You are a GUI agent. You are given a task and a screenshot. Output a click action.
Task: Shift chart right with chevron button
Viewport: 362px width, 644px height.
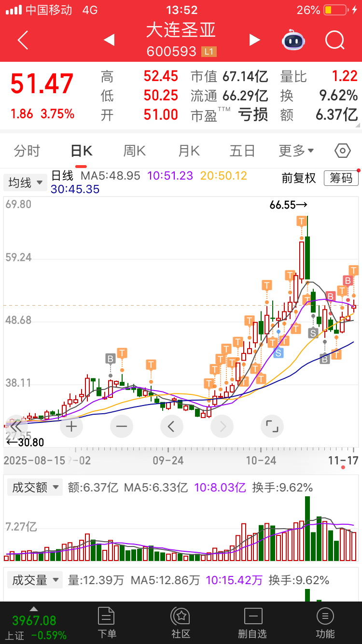point(222,426)
